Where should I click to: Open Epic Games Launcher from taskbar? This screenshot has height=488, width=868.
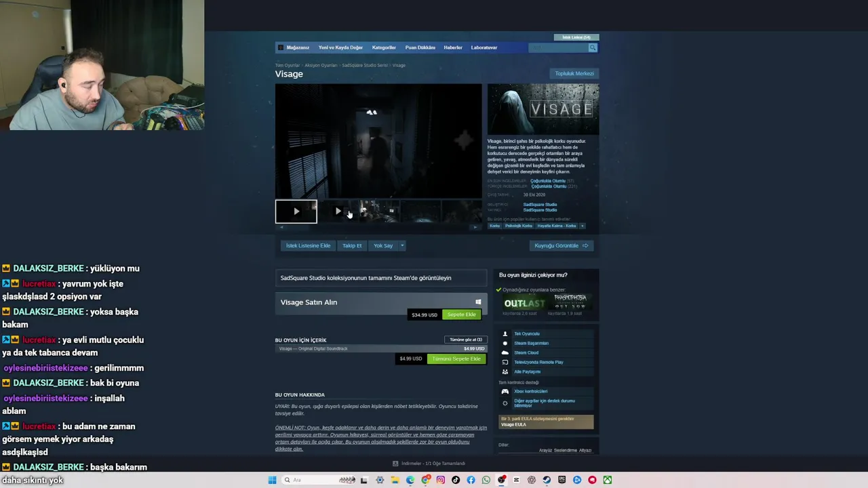point(561,480)
